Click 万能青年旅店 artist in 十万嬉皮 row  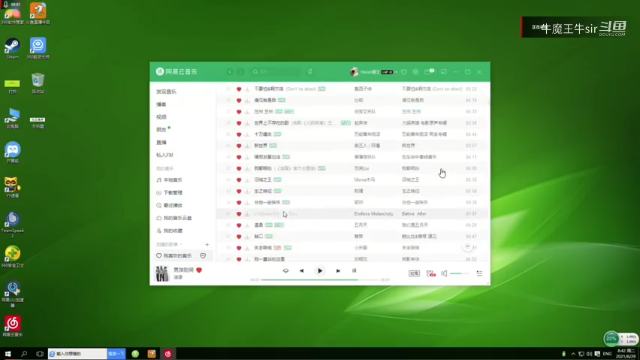click(x=367, y=134)
